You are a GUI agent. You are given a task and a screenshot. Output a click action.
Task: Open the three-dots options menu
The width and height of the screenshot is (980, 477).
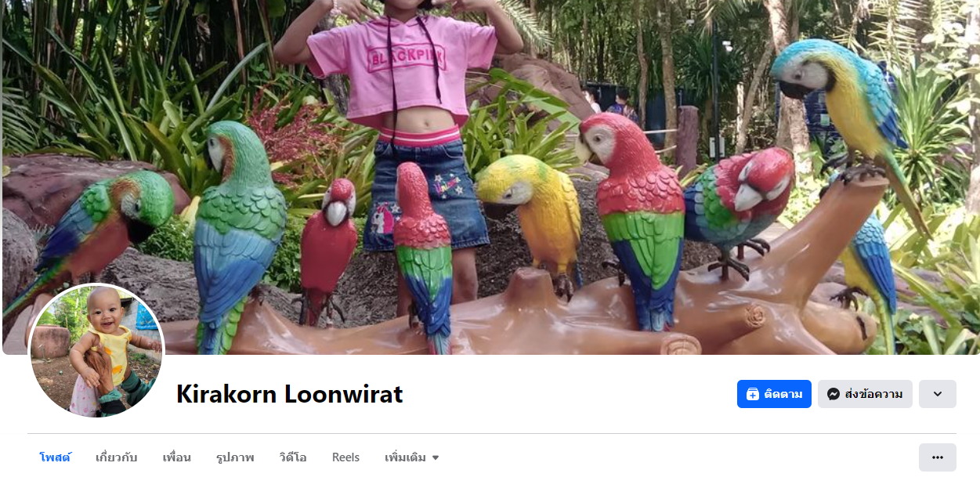point(938,457)
